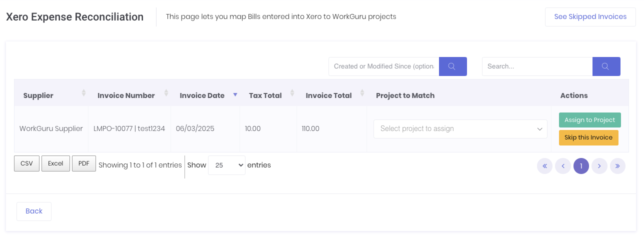Go to next page chevron
The image size is (644, 239).
pyautogui.click(x=599, y=166)
